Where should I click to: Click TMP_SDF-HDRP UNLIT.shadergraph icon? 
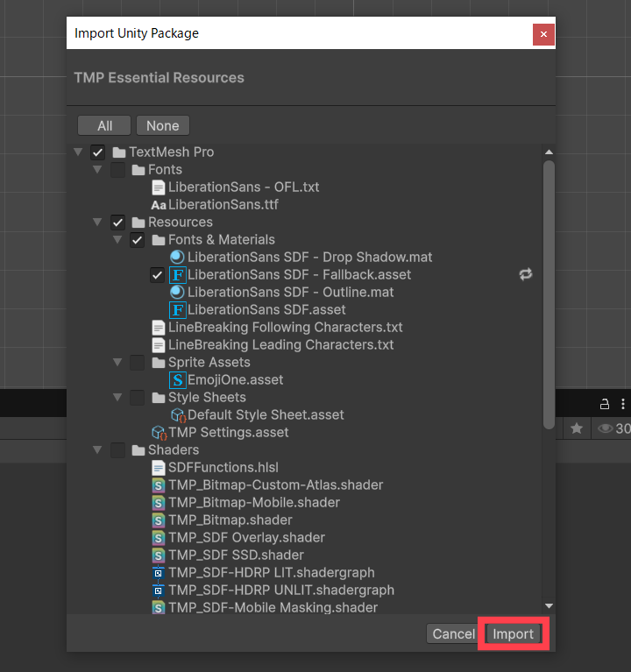point(158,591)
